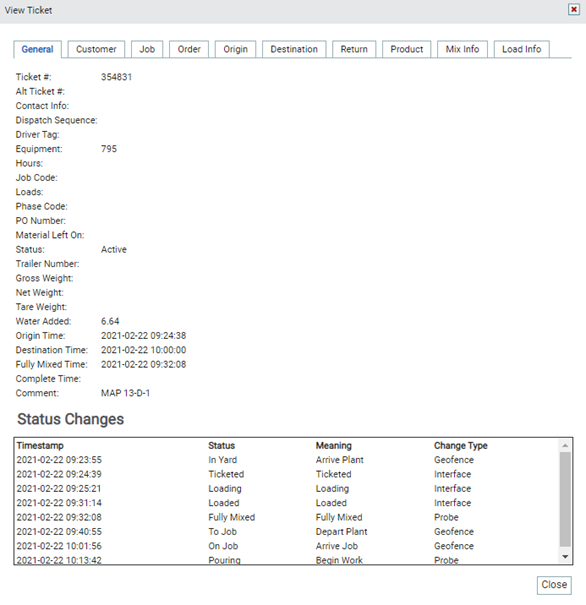
Task: Click timestamp 2021-02-22 09:40:55
Action: pos(59,532)
